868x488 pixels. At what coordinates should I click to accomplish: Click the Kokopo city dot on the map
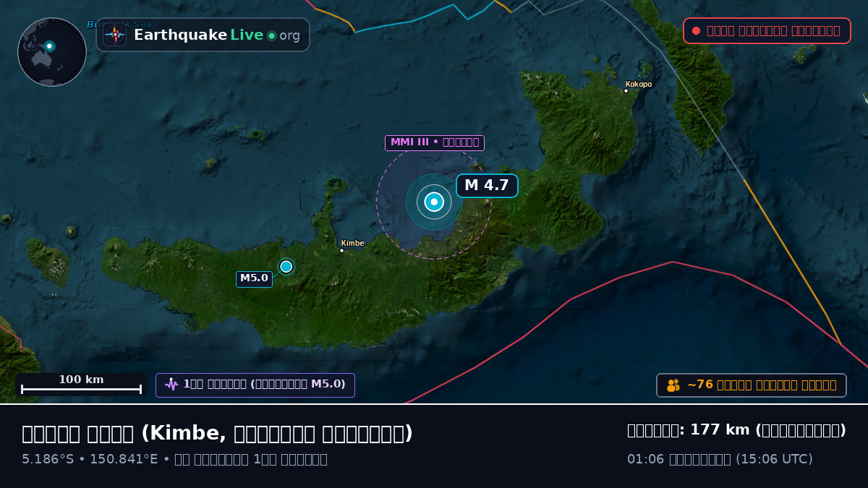pyautogui.click(x=626, y=91)
